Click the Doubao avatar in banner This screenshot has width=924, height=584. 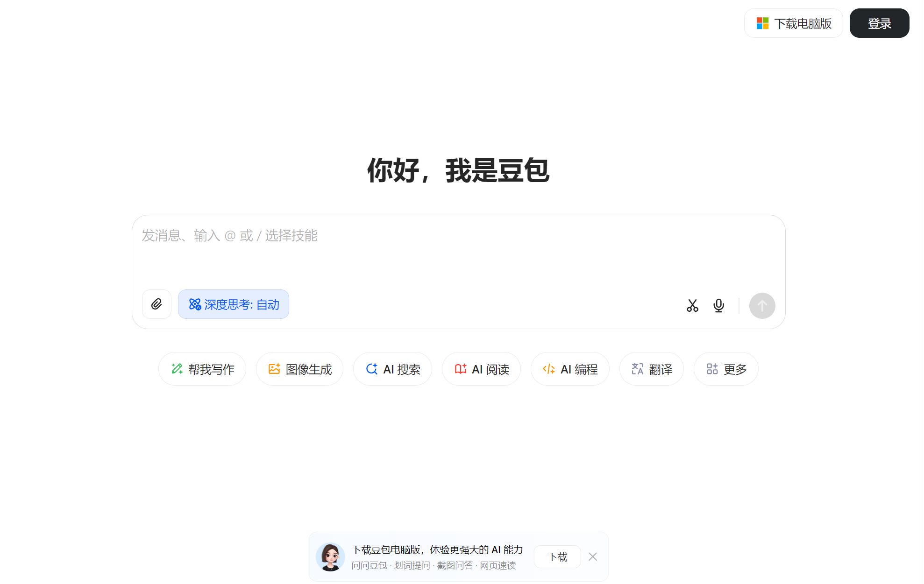[330, 557]
